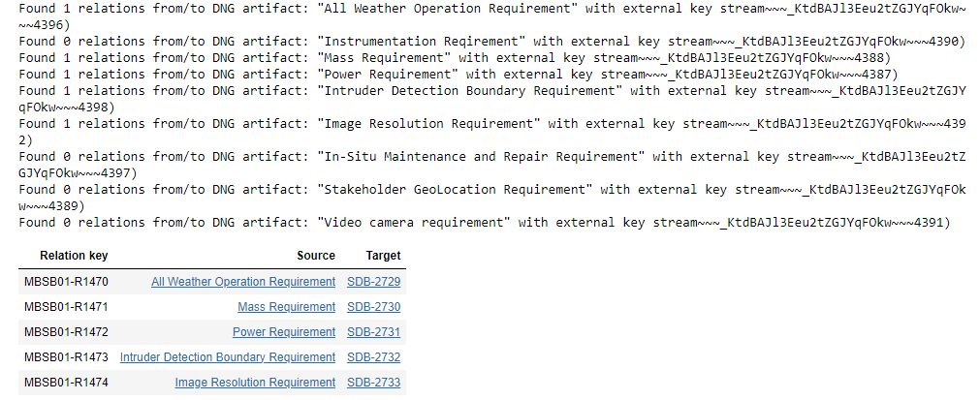Open the Mass Requirement source link
The height and width of the screenshot is (400, 980).
(286, 307)
